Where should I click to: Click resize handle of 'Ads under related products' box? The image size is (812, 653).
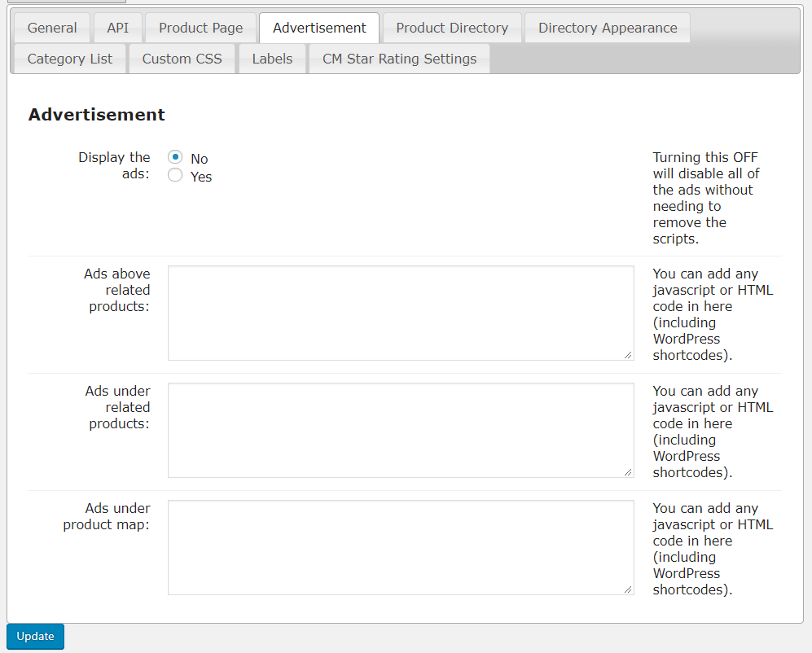coord(628,471)
